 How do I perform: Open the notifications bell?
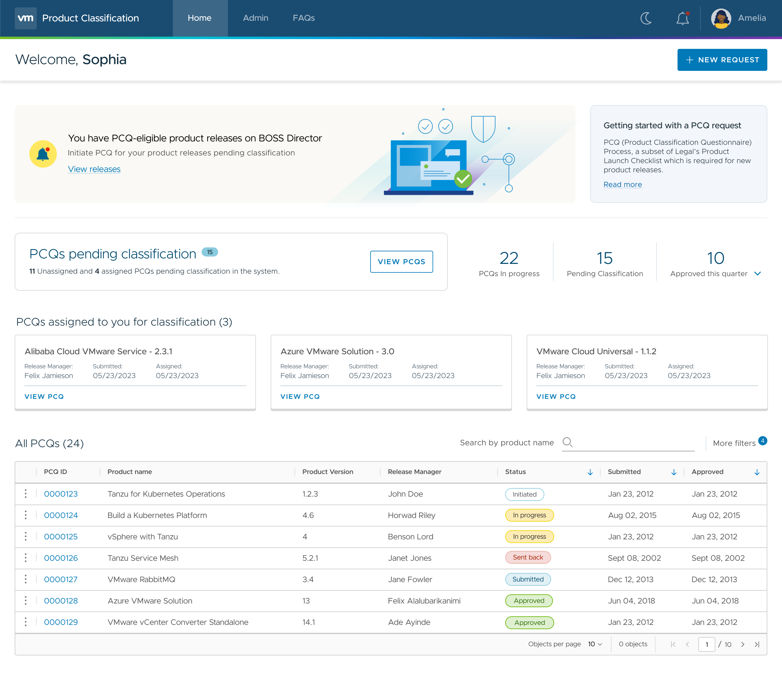(683, 18)
